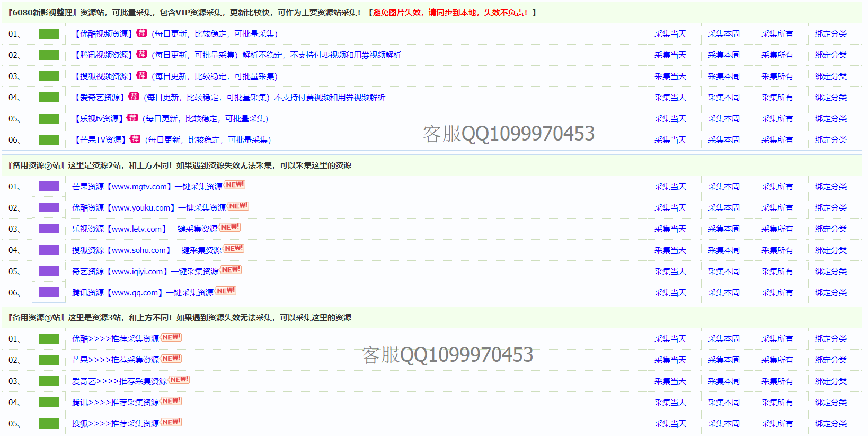This screenshot has height=436, width=868.
Task: Open 腾讯资源【www.qq.com】一键采集资源 link
Action: (x=143, y=293)
